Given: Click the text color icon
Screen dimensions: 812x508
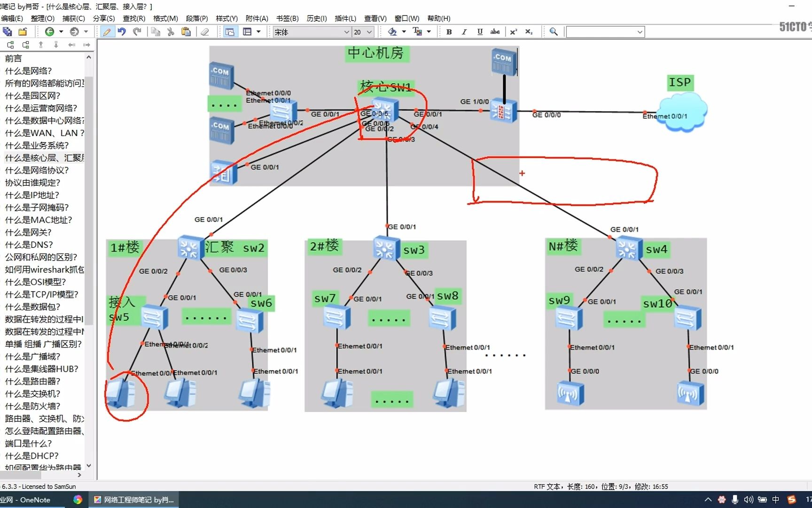Looking at the screenshot, I should click(417, 32).
